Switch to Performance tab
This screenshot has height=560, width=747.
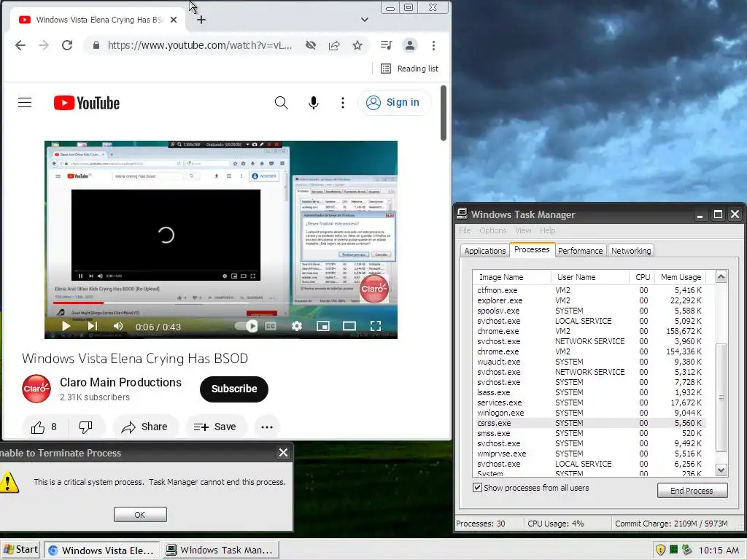(580, 251)
